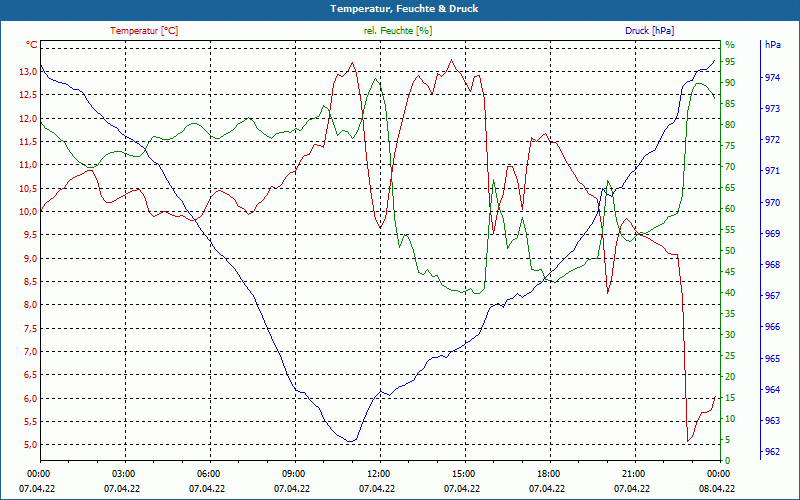The width and height of the screenshot is (800, 500).
Task: Click the blue 962 pressure axis value
Action: tap(773, 452)
